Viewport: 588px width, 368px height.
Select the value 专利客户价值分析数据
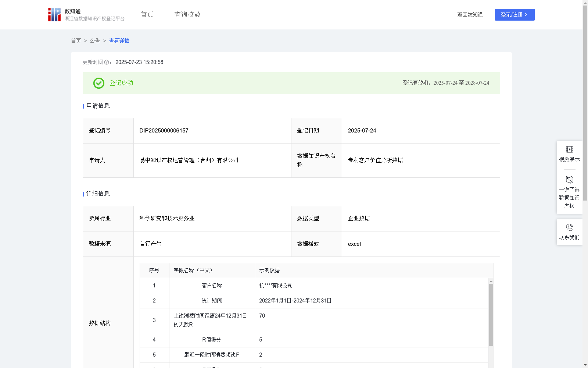375,160
